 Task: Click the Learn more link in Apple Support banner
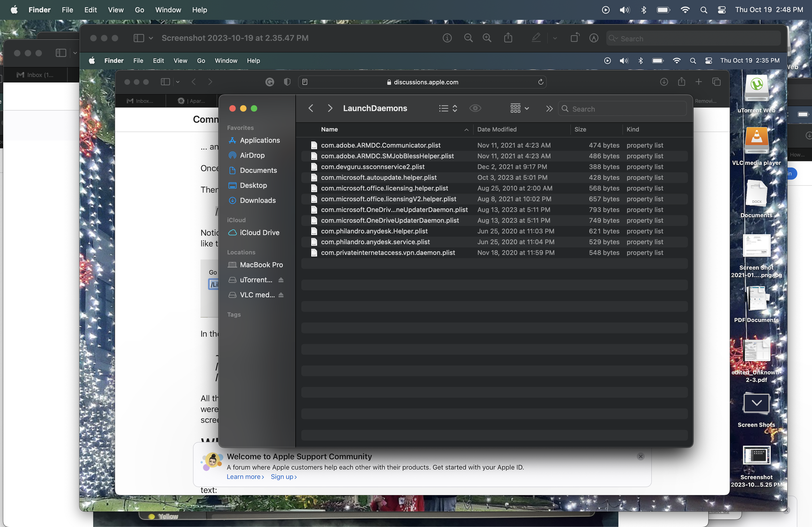(x=245, y=477)
